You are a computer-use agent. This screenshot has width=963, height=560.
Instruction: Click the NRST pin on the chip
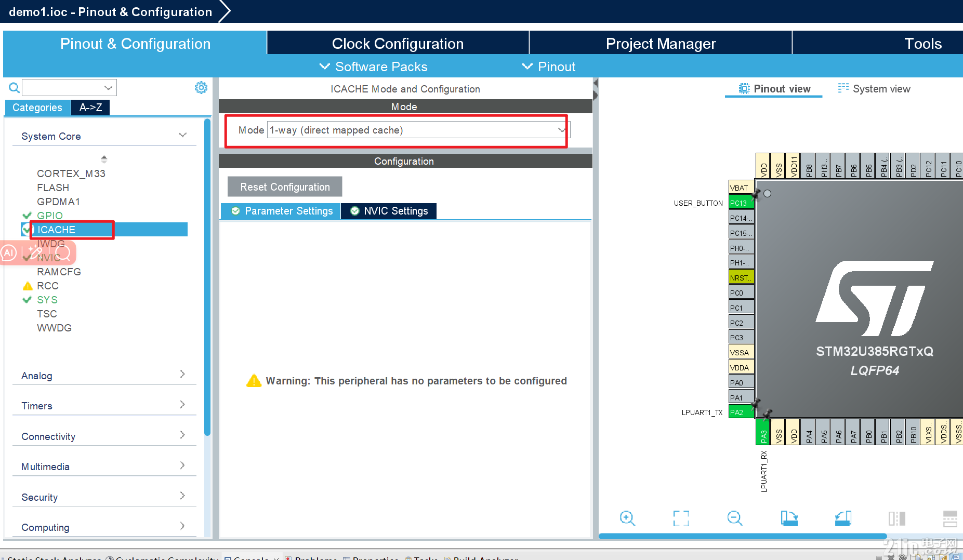click(742, 277)
